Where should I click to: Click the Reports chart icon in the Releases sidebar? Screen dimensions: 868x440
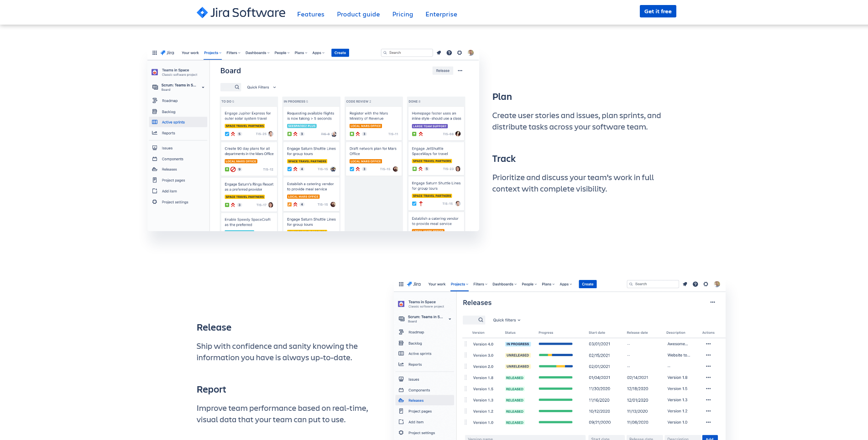[401, 364]
